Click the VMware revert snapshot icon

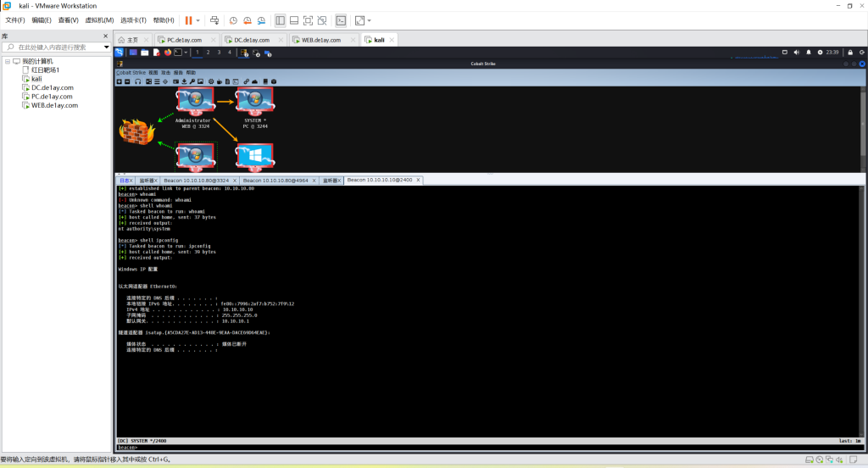(x=247, y=20)
